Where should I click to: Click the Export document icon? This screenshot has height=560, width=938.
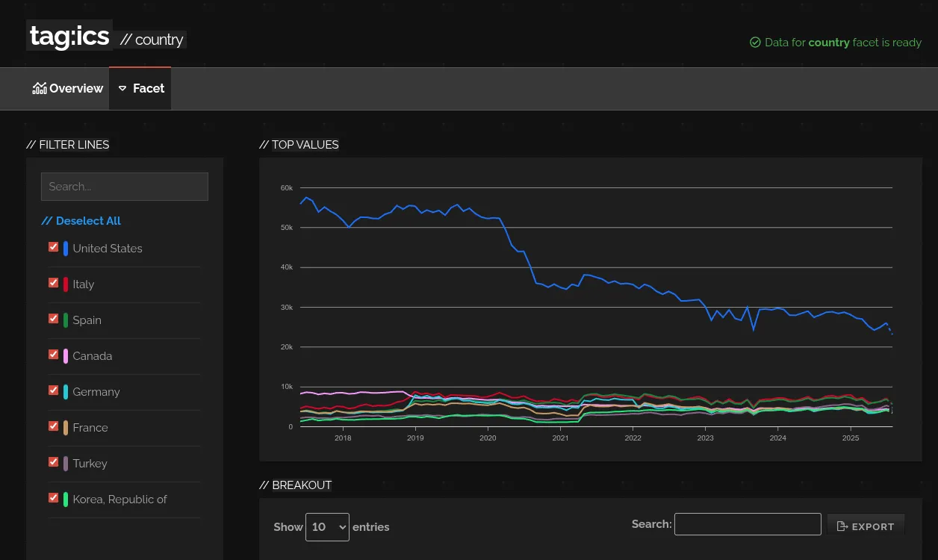coord(842,526)
